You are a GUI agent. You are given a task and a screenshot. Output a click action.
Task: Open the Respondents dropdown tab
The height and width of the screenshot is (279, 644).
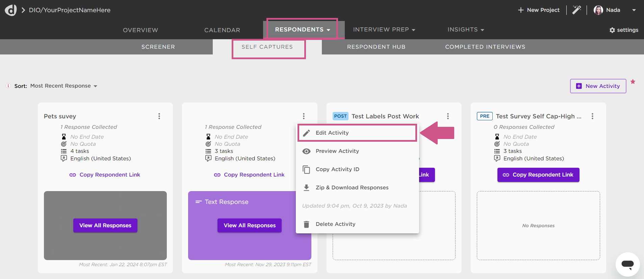pos(303,29)
